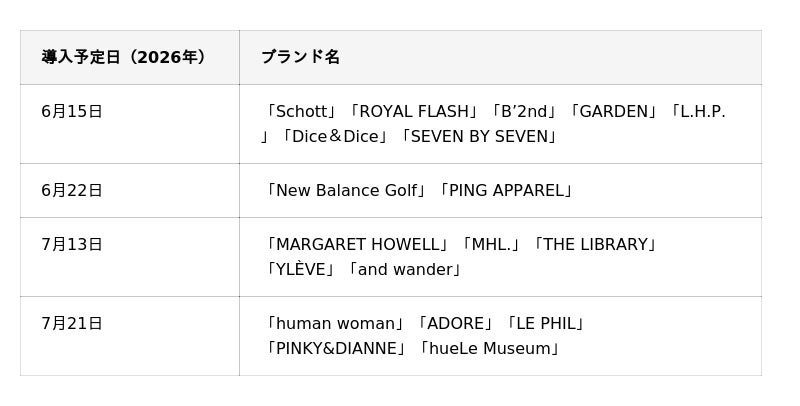Click the ブランド名 column header
This screenshot has width=800, height=406.
coord(501,57)
